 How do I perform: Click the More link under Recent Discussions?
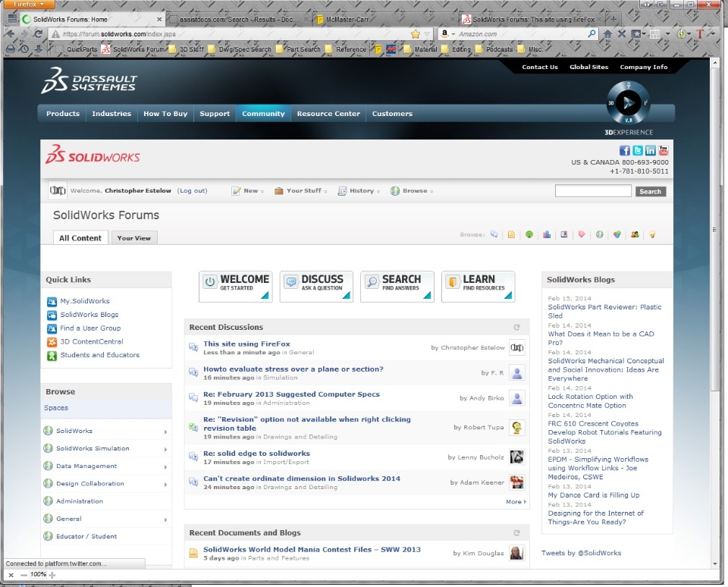[516, 501]
